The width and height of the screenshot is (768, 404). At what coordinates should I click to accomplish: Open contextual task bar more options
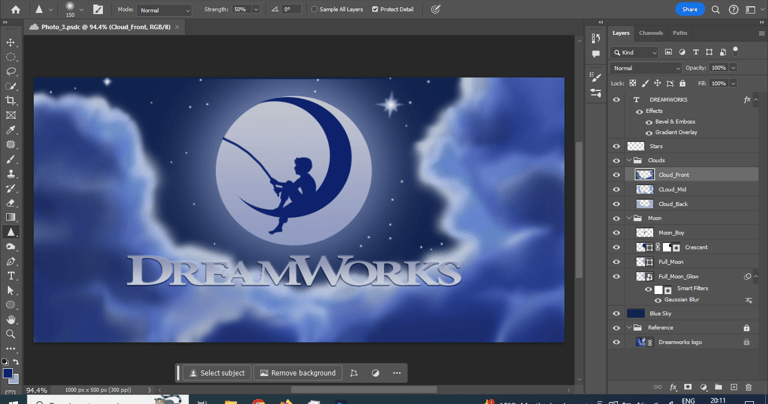pos(397,373)
